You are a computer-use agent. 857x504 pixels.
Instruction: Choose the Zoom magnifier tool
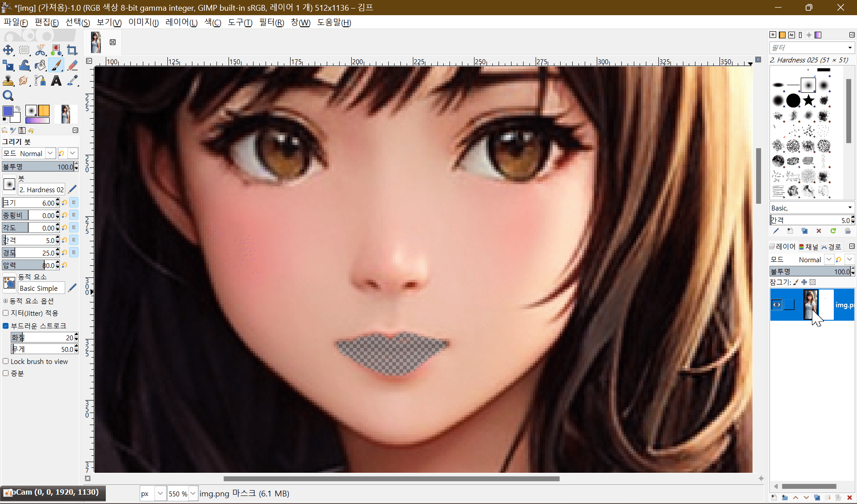coord(8,95)
